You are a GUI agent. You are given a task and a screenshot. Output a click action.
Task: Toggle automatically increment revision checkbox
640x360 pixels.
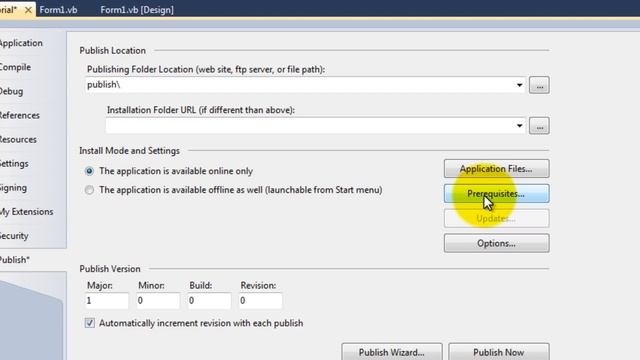click(89, 323)
